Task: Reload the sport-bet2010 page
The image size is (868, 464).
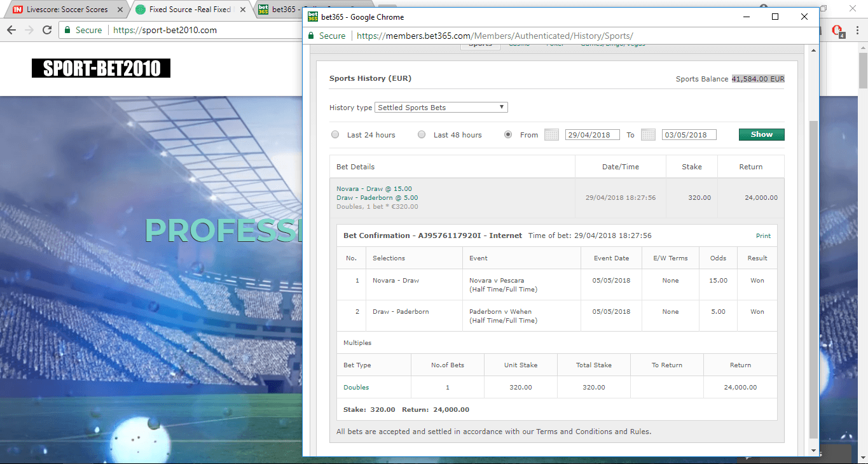Action: coord(47,30)
